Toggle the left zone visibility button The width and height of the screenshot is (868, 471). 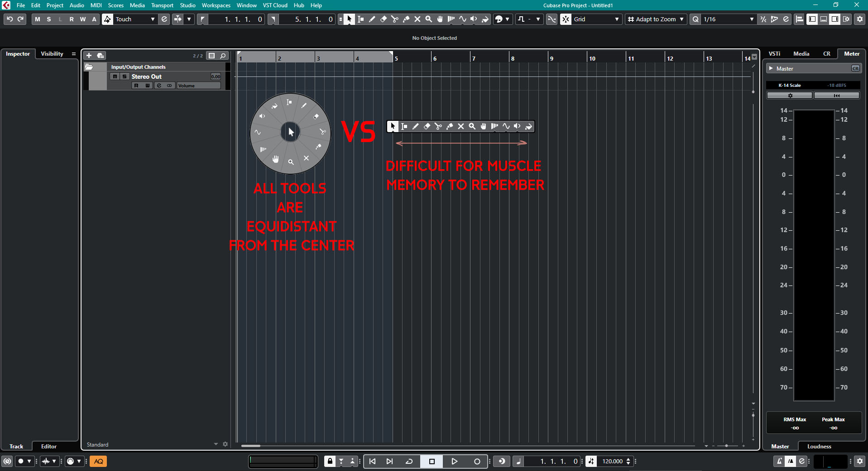click(x=812, y=19)
